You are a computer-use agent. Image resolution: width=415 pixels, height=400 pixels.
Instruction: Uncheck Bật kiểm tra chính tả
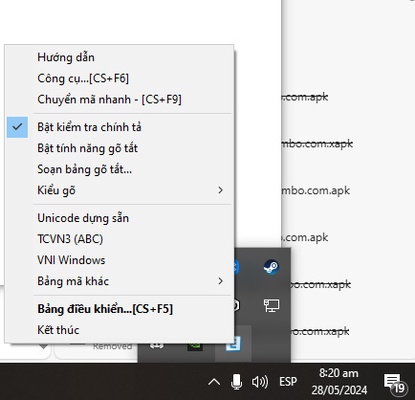[119, 127]
